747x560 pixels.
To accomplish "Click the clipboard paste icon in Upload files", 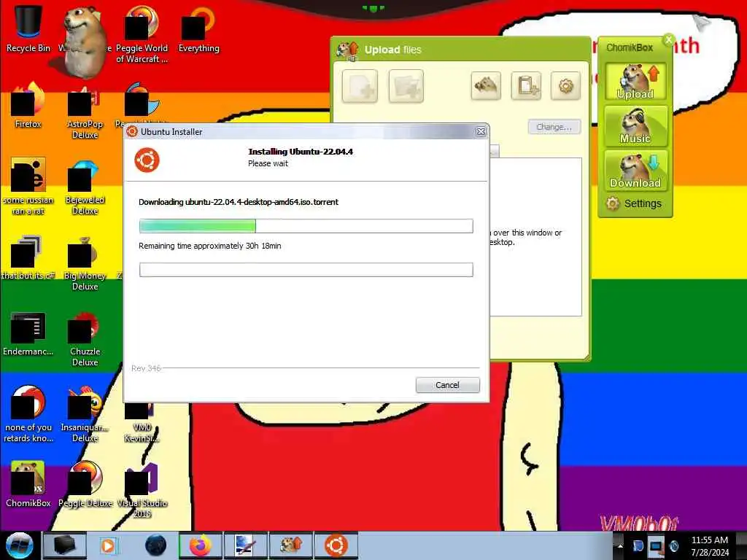I will [x=526, y=86].
